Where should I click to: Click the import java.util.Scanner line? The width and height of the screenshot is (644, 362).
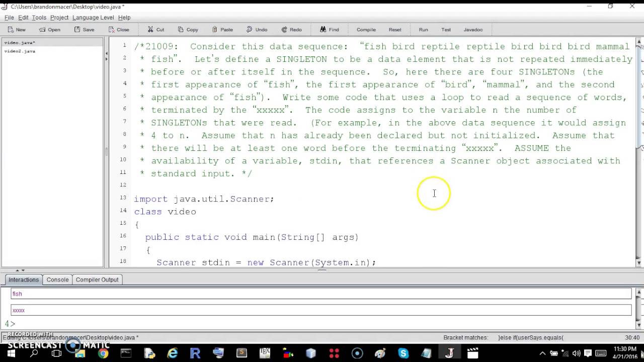click(204, 199)
